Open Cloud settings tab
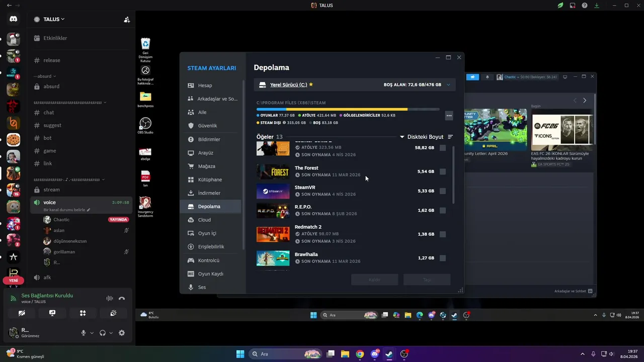The height and width of the screenshot is (362, 644). (x=211, y=220)
